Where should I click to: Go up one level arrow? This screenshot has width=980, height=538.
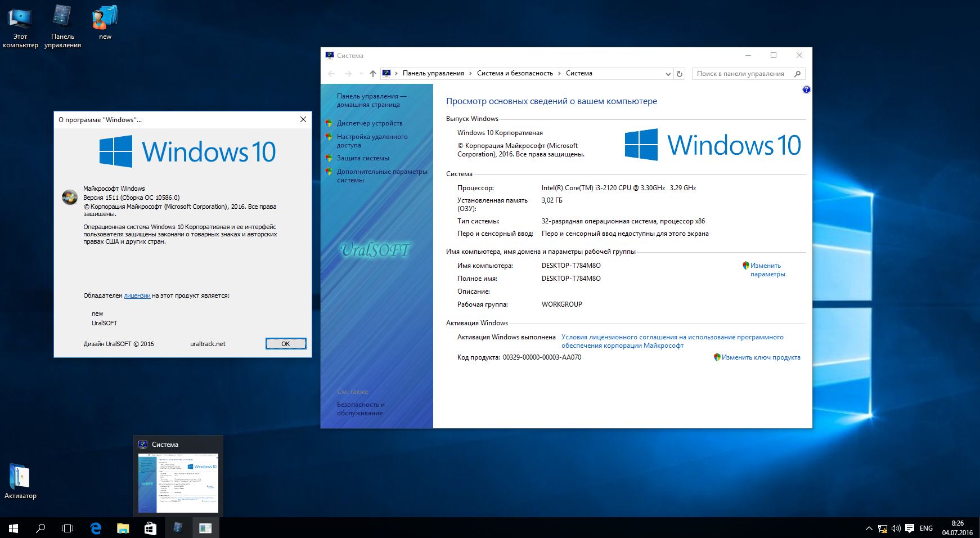click(372, 74)
